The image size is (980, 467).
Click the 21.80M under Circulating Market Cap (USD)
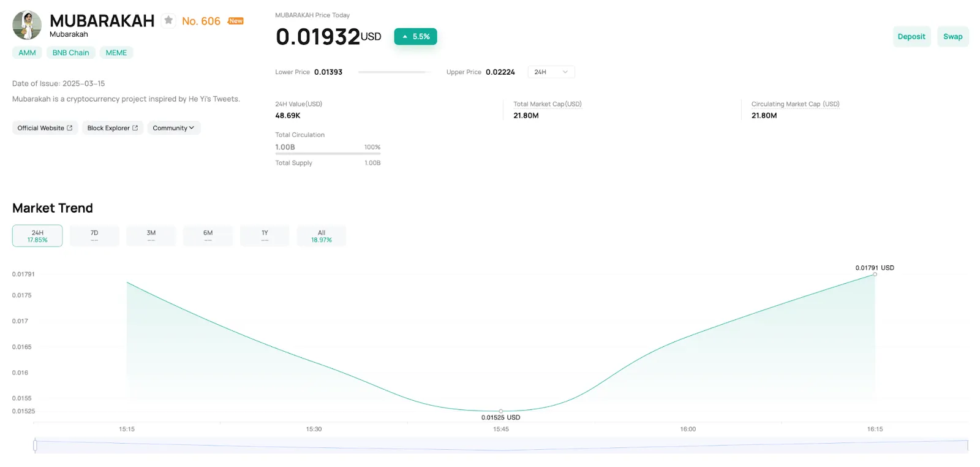tap(764, 115)
